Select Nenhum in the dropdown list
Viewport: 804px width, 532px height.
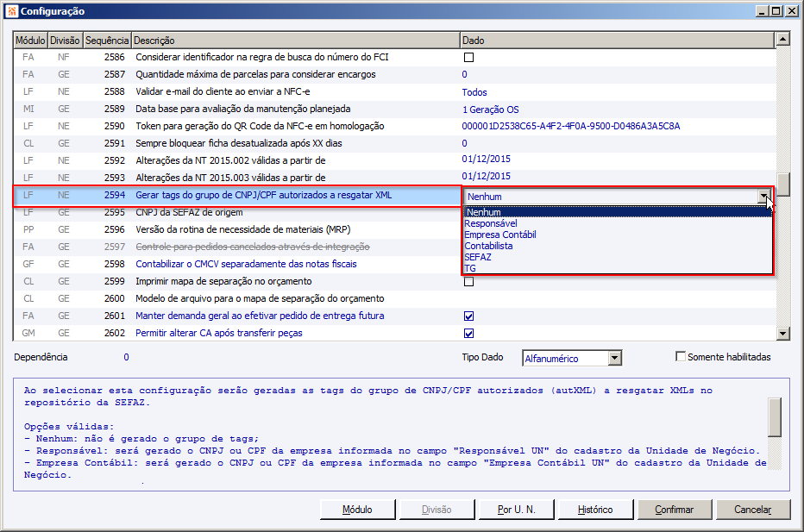pos(618,212)
